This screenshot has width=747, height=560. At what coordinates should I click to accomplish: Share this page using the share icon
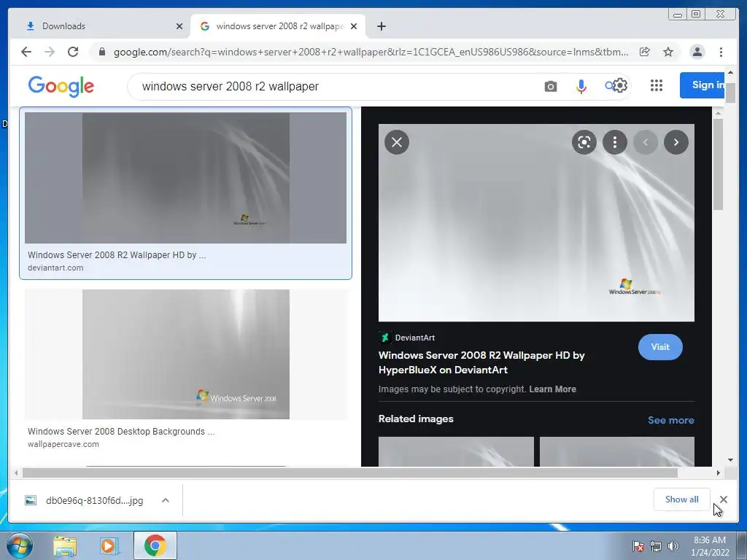[645, 52]
